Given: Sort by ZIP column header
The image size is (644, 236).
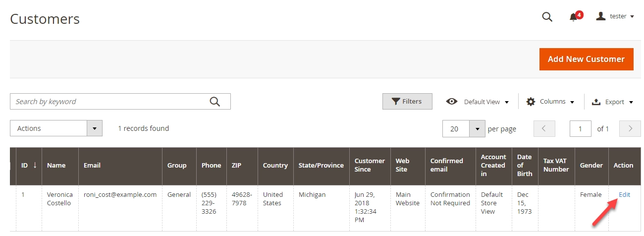Looking at the screenshot, I should 242,166.
